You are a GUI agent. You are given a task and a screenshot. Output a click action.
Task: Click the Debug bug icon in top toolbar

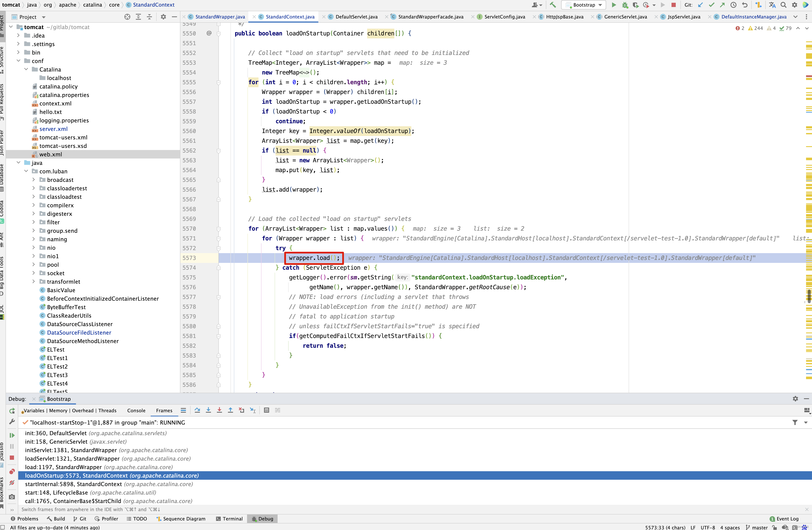(x=625, y=5)
